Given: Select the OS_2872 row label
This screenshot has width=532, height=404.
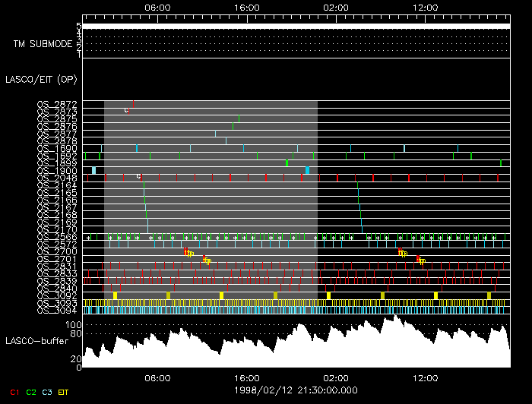Looking at the screenshot, I should coord(57,104).
